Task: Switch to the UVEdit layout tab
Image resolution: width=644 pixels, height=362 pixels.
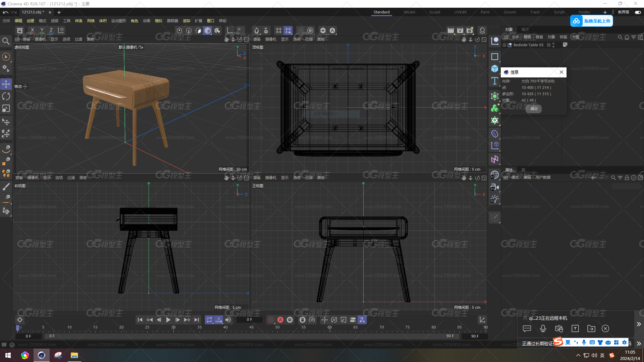Action: click(x=461, y=12)
